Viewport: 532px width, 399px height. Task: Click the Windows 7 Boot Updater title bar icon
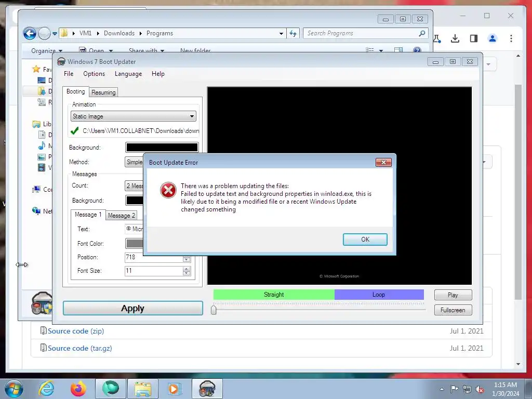click(x=61, y=61)
